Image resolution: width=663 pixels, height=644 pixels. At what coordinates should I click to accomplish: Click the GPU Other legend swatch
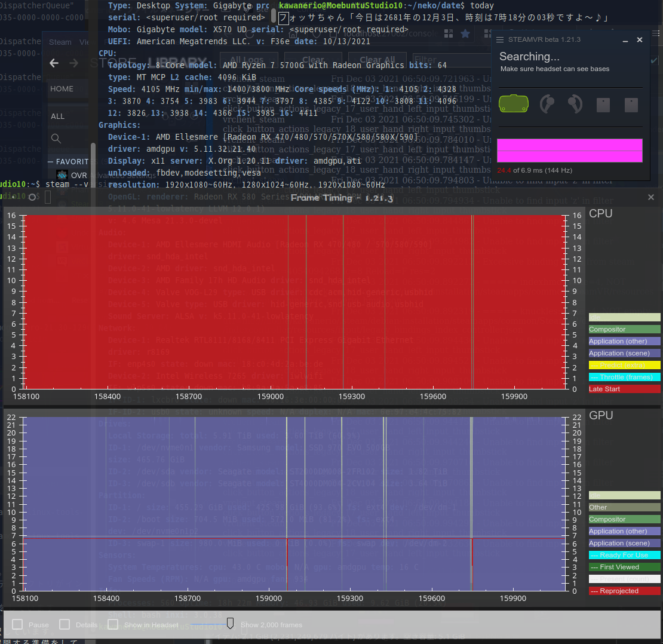pyautogui.click(x=625, y=507)
